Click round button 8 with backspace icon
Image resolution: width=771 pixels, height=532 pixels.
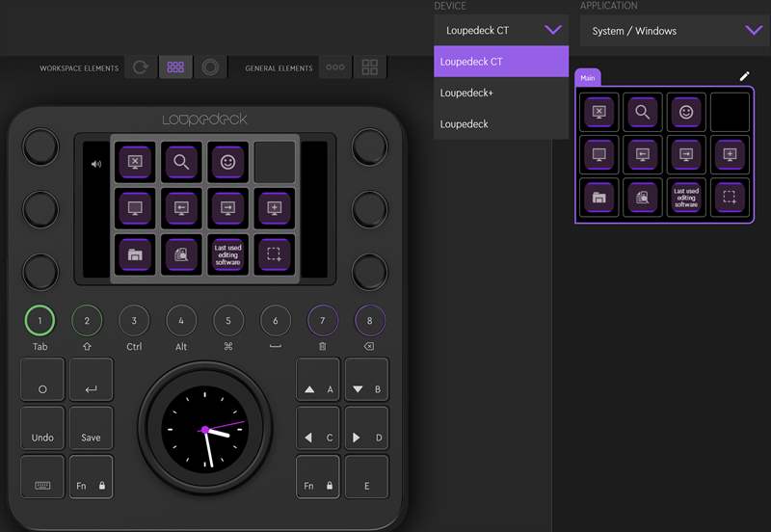coord(370,321)
